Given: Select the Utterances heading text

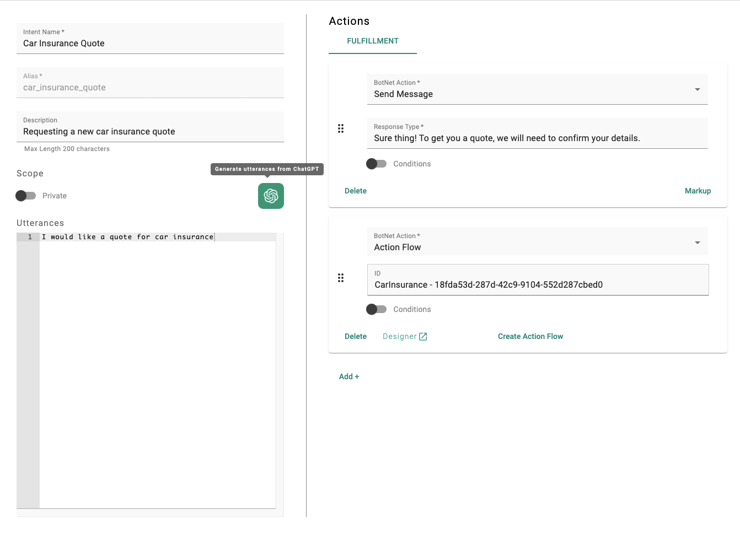Looking at the screenshot, I should pos(40,223).
